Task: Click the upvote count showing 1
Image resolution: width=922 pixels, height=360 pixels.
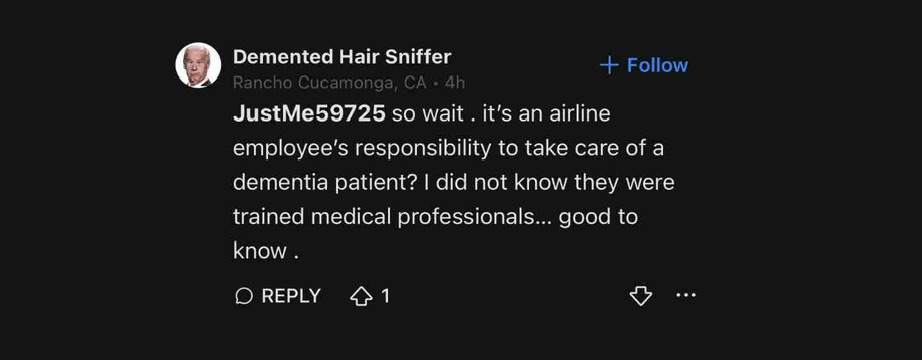Action: (385, 296)
